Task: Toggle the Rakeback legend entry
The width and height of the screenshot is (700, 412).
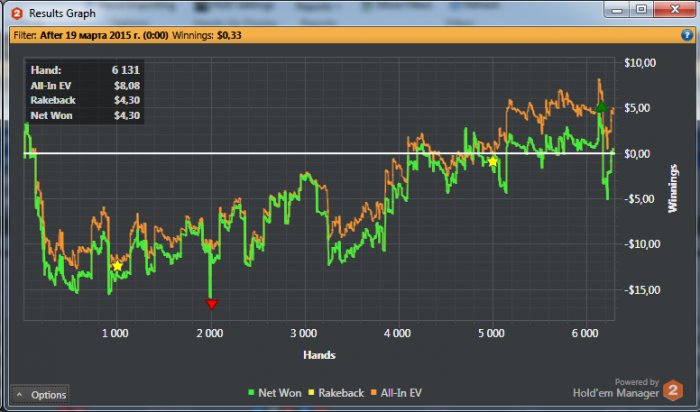Action: [x=336, y=393]
